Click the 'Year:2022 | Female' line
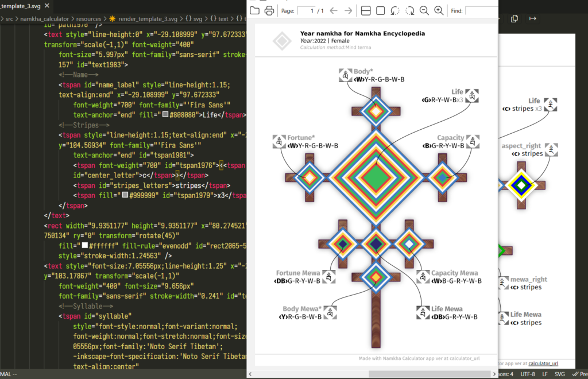The width and height of the screenshot is (588, 379). (x=325, y=41)
